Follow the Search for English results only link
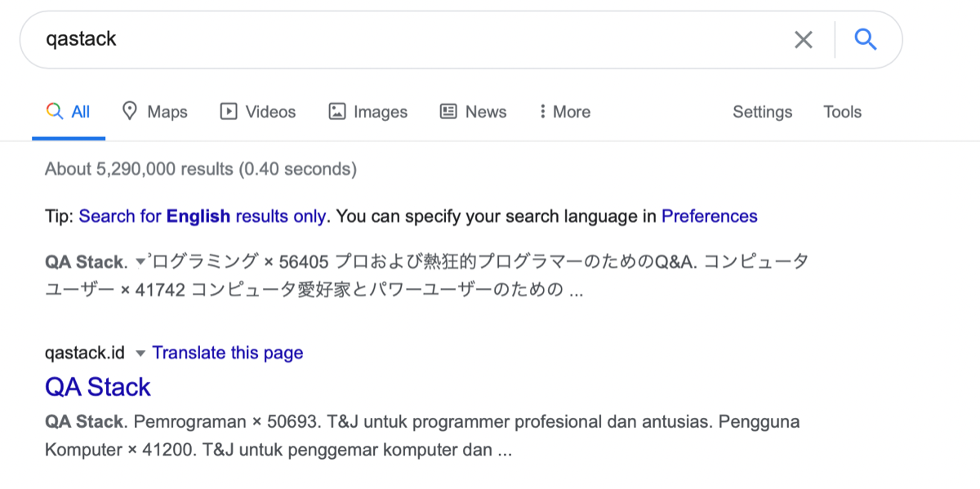Screen dimensions: 980x489 pos(203,216)
